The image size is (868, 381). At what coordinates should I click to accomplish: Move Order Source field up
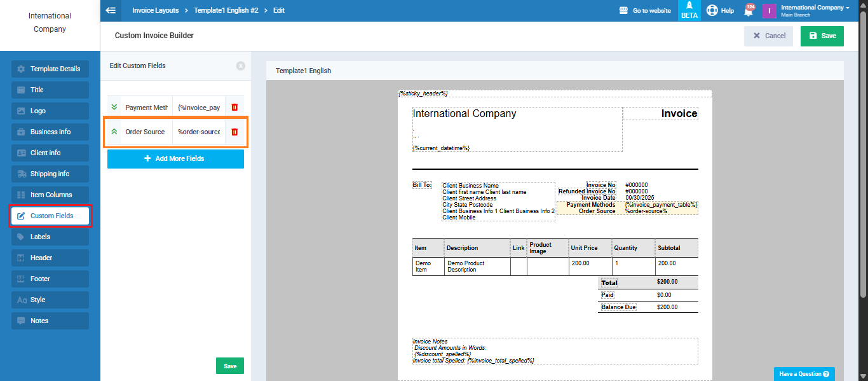[x=114, y=132]
